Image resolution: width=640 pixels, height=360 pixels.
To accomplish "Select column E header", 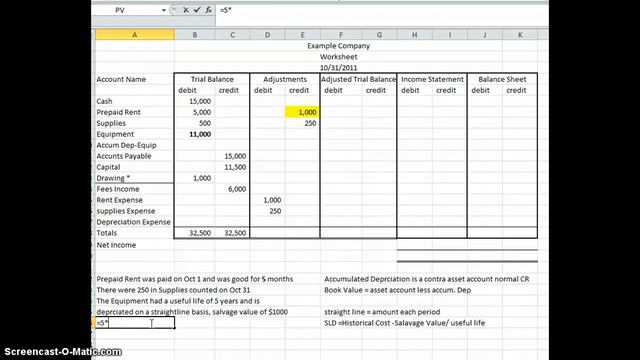I will tap(302, 35).
